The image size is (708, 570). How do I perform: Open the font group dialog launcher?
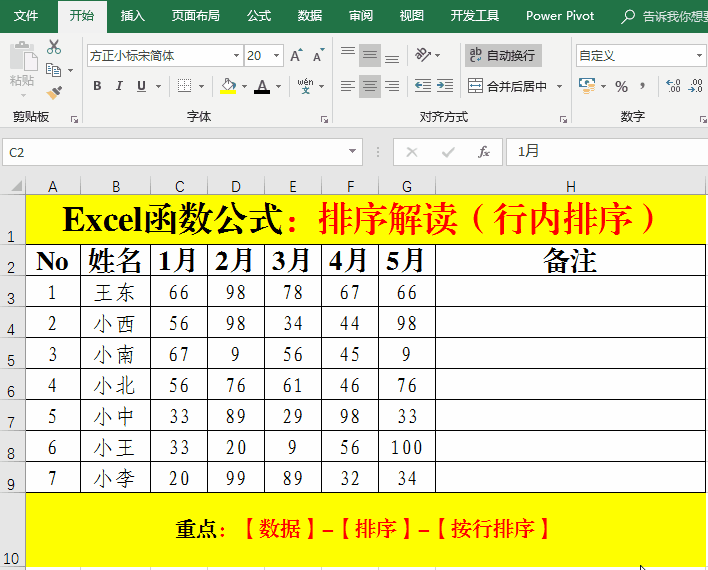point(324,119)
